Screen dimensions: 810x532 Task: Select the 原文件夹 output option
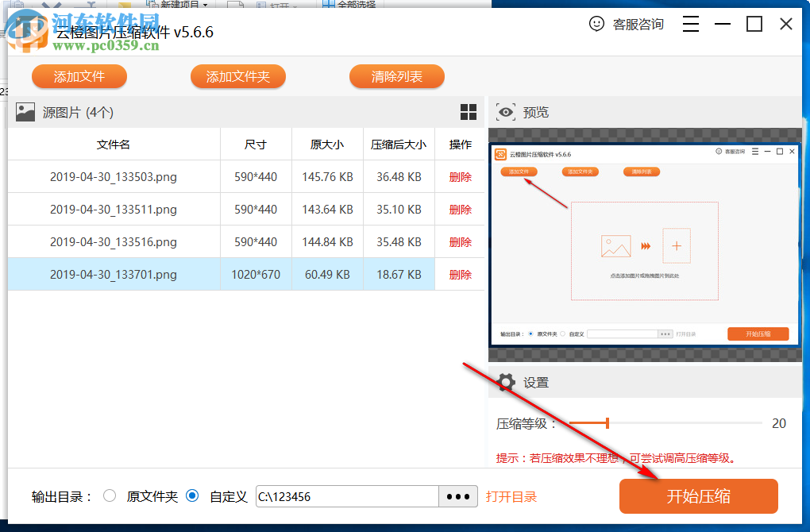point(110,495)
